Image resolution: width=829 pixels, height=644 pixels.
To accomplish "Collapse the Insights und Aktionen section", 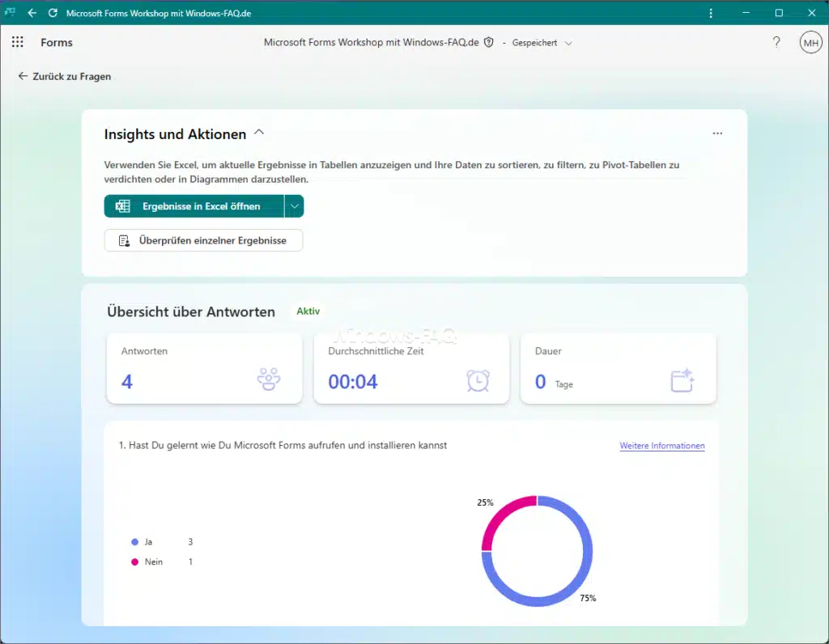I will (x=259, y=133).
